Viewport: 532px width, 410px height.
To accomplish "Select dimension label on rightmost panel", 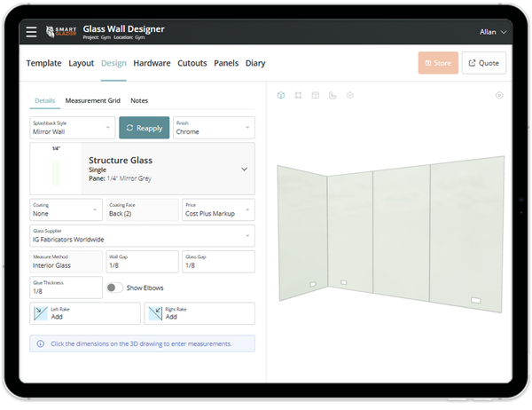I will pos(476,300).
